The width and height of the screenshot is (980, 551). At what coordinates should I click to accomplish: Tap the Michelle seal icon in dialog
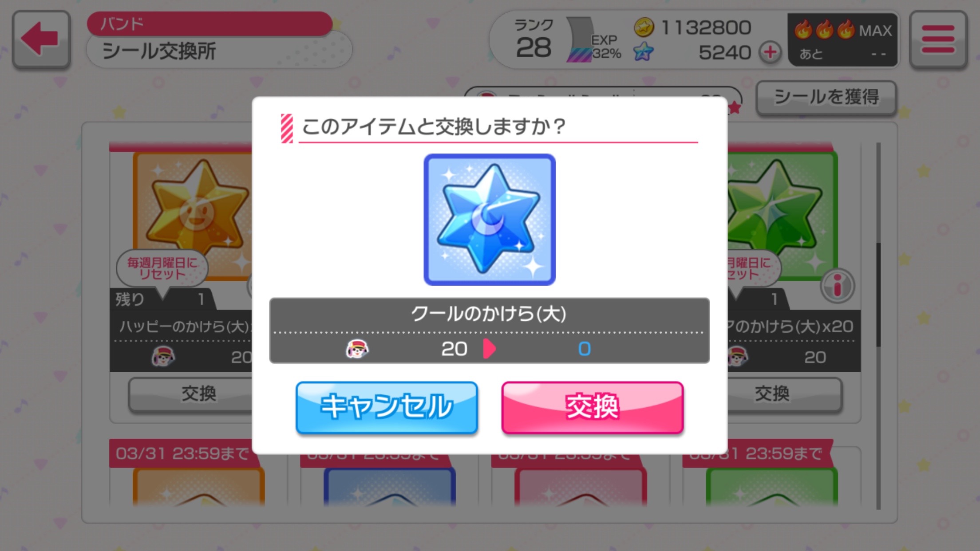[357, 349]
